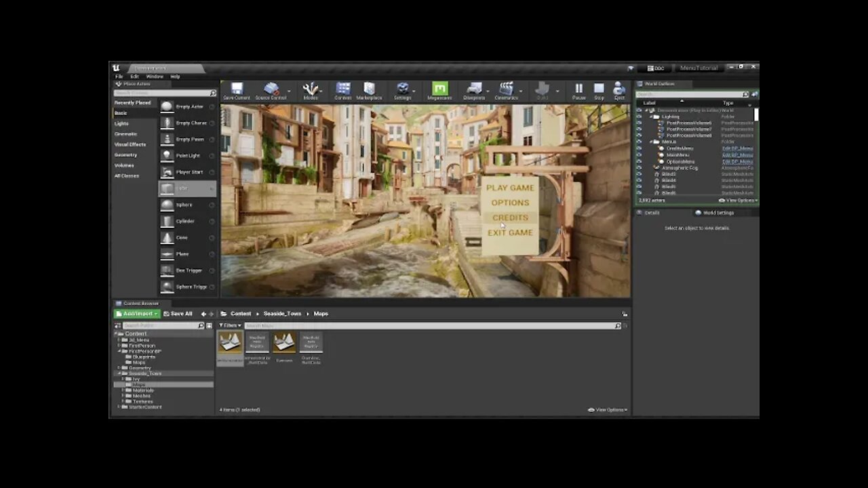This screenshot has width=868, height=488.
Task: Open Megascans green icon
Action: coord(439,91)
